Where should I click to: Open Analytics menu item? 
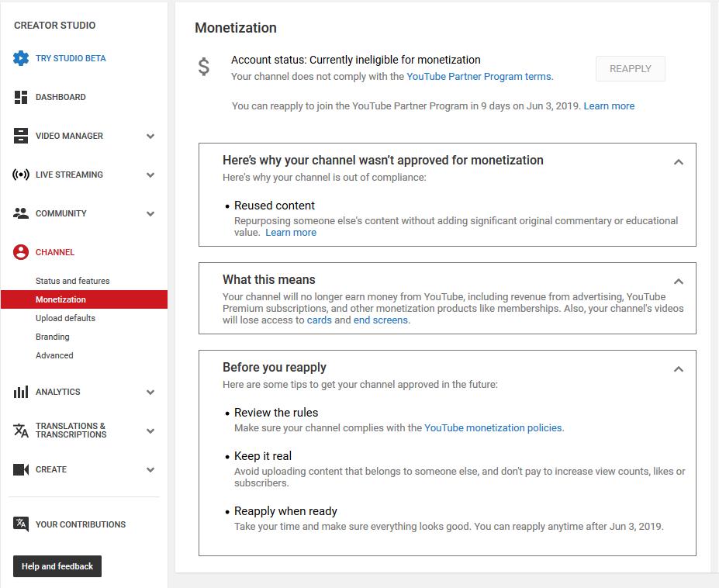coord(57,392)
